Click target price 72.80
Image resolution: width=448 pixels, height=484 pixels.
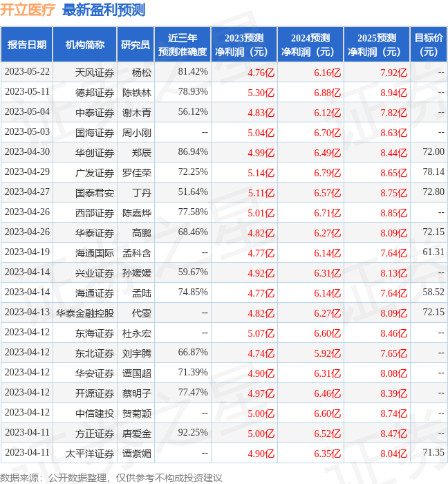tap(433, 192)
